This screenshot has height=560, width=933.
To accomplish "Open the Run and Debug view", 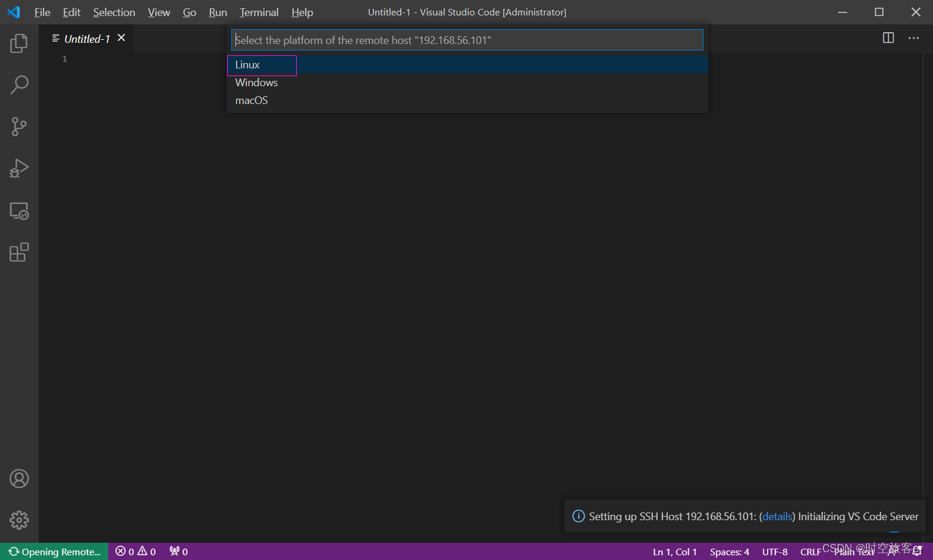I will point(19,169).
